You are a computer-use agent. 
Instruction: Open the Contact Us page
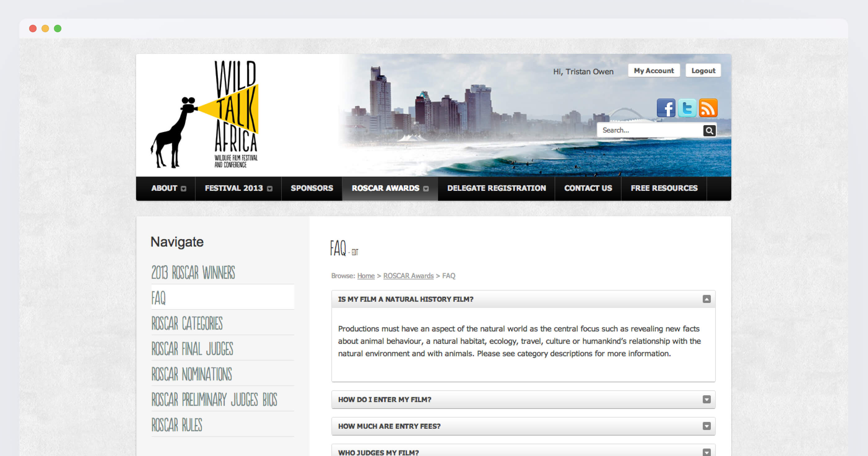point(588,188)
